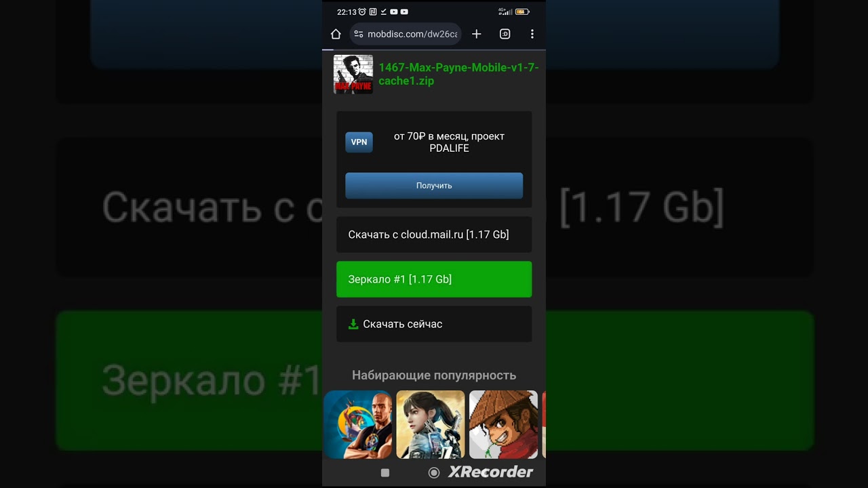This screenshot has width=868, height=488.
Task: Tap the mobdisc.com address bar
Action: (406, 34)
